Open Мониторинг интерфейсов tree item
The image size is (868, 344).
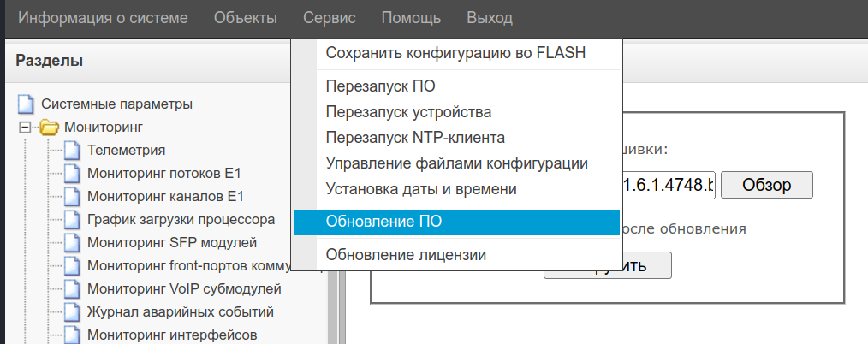click(x=172, y=335)
